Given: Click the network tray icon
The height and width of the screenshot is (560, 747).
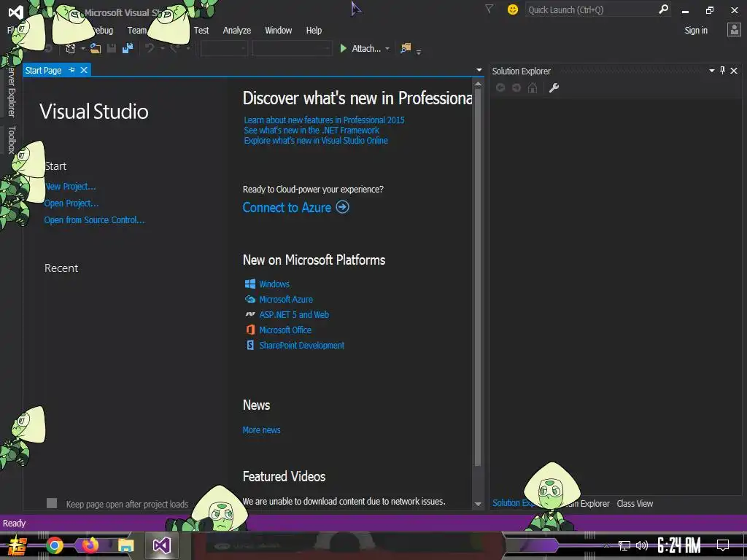Looking at the screenshot, I should click(624, 545).
